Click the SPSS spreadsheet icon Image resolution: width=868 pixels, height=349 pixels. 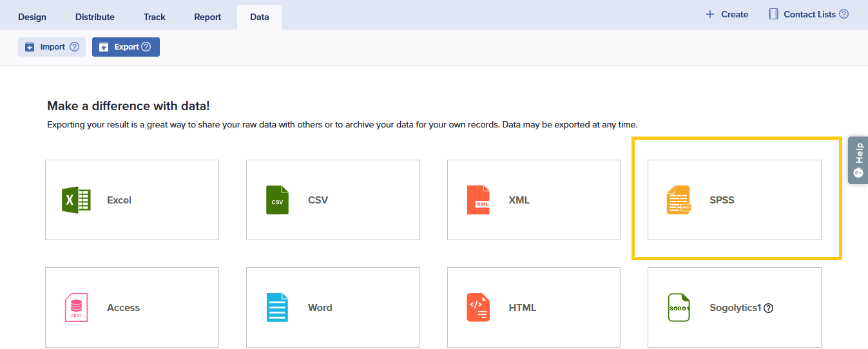679,200
